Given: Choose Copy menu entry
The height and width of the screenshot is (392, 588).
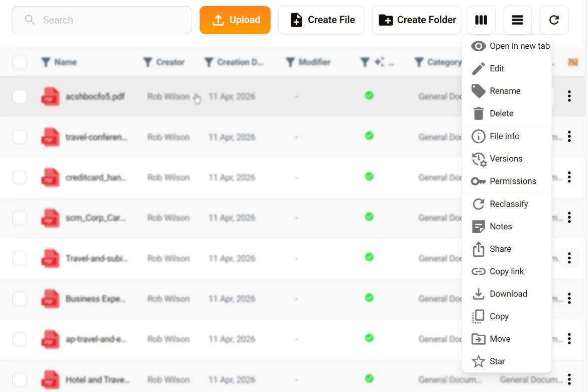Looking at the screenshot, I should pyautogui.click(x=507, y=317).
